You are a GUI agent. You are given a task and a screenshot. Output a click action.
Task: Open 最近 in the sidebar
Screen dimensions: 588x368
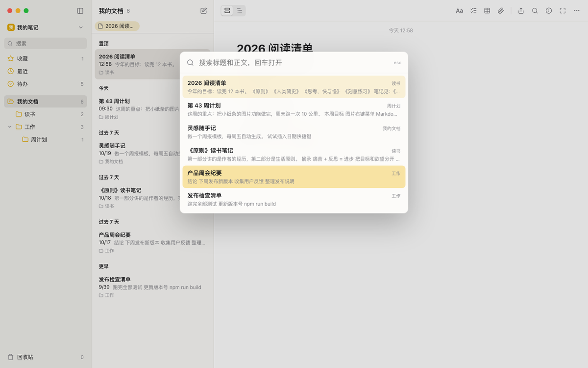coord(46,72)
